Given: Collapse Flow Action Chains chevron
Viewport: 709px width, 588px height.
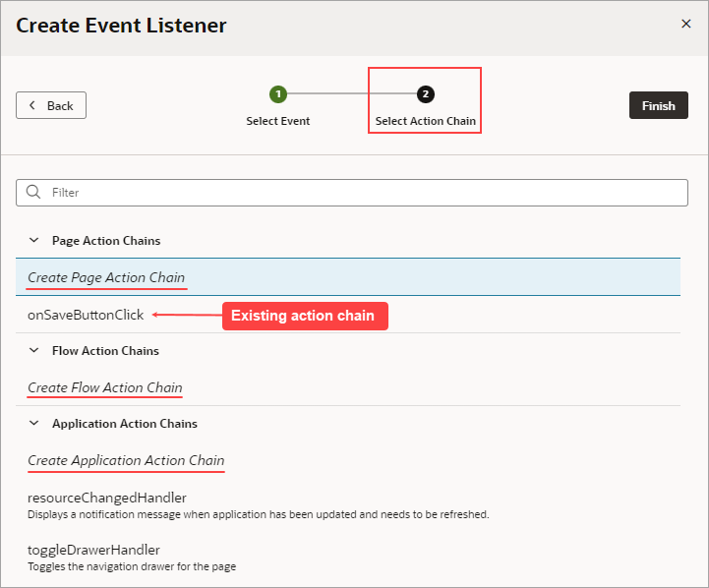Looking at the screenshot, I should [33, 350].
